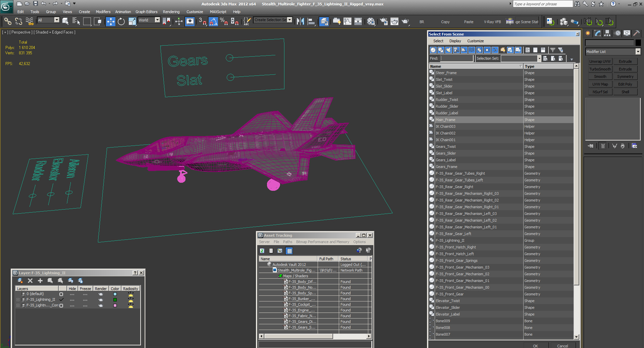Activate Select and Scale tool
The width and height of the screenshot is (644, 348).
click(x=132, y=21)
